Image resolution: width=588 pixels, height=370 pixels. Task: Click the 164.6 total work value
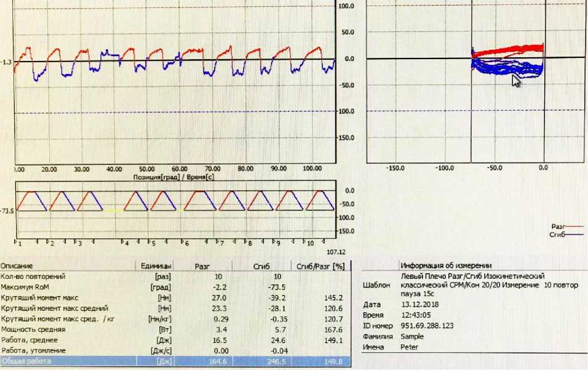click(x=218, y=362)
